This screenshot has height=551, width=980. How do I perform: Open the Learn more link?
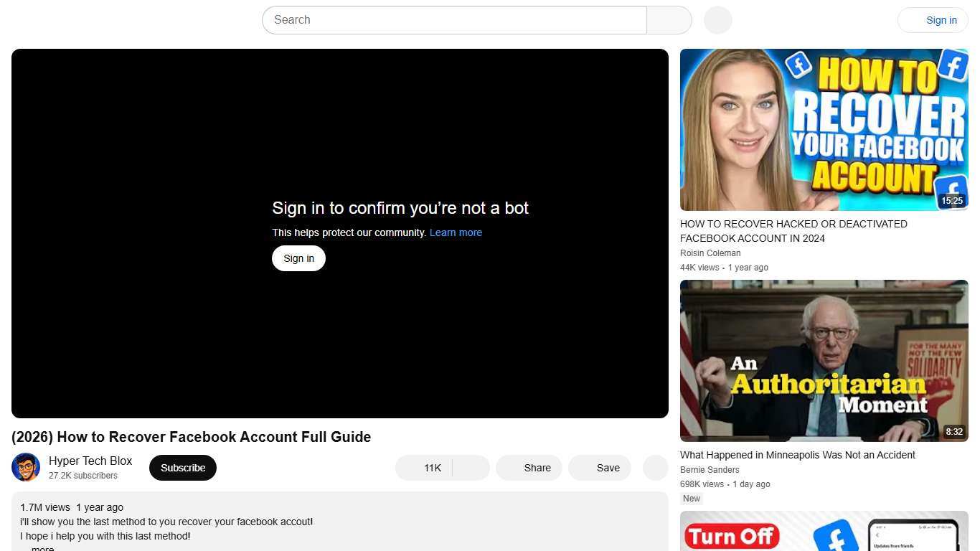[456, 232]
